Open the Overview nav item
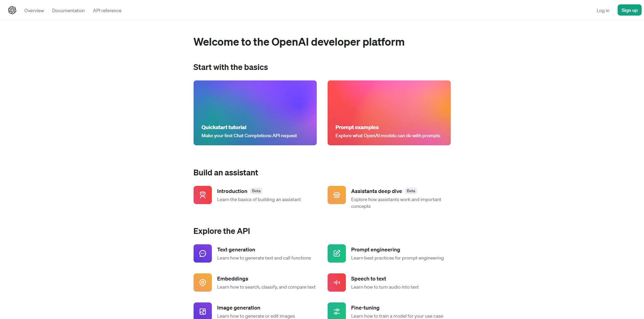The height and width of the screenshot is (319, 644). click(34, 10)
